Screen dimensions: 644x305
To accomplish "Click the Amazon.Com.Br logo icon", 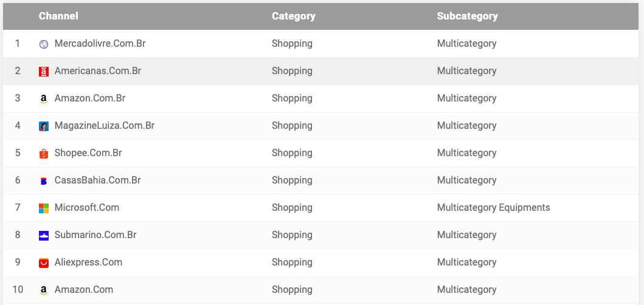I will 44,98.
